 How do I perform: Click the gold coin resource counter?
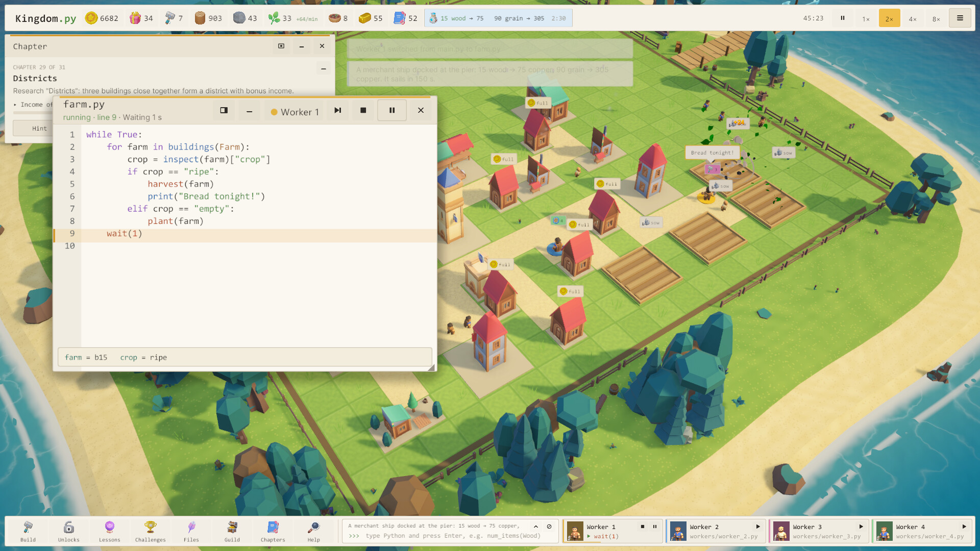coord(102,18)
